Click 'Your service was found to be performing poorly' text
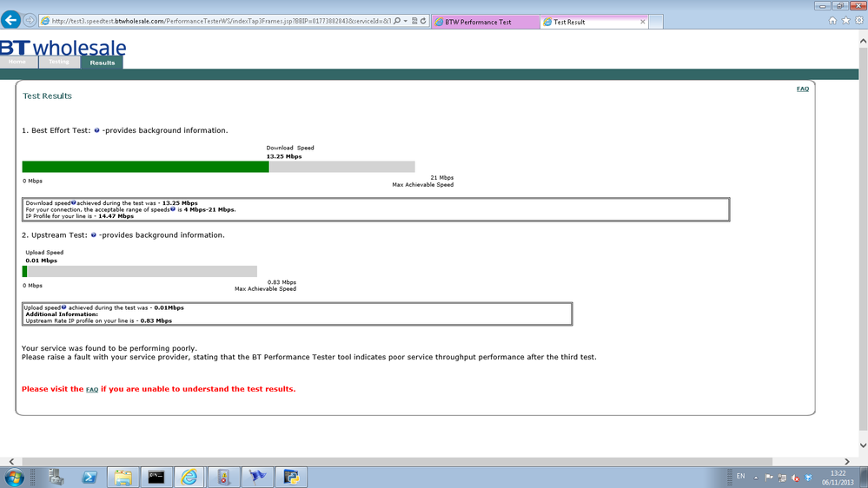The image size is (868, 488). [109, 348]
